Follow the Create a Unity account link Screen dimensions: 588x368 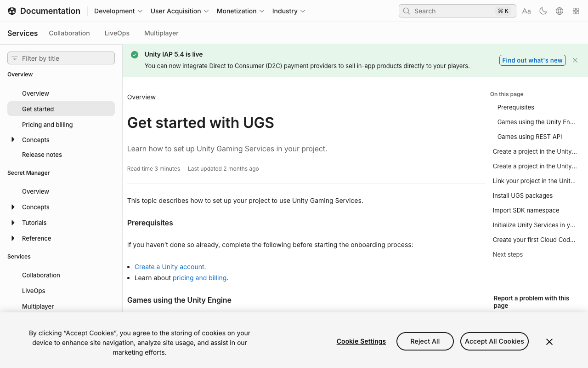[x=170, y=267]
